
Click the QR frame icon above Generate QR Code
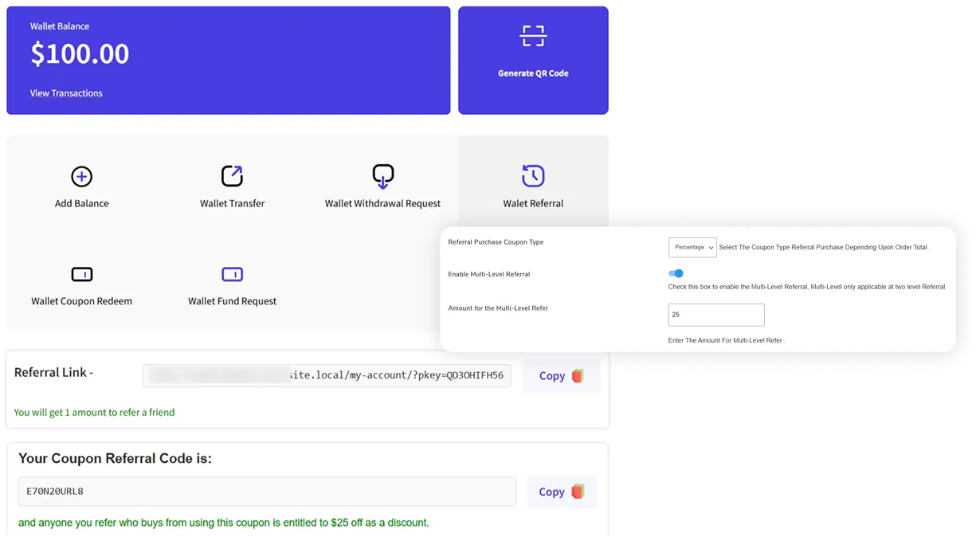(533, 35)
